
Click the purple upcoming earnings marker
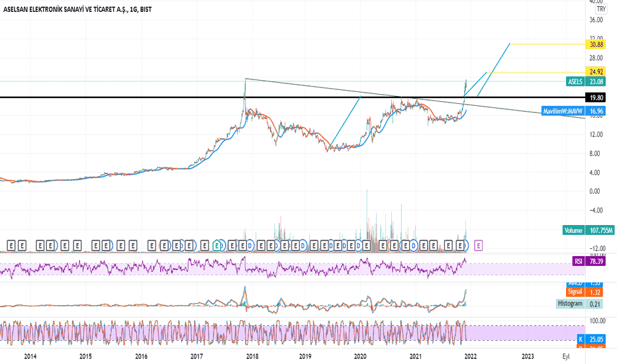[x=479, y=246]
